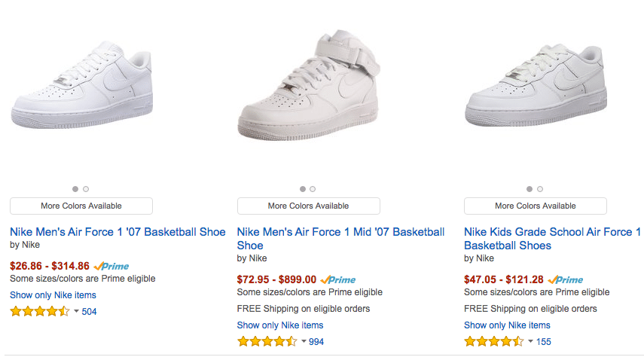Click the Kids Grade School Air Force 1 image
Screen dimensions: 644x357
(x=536, y=84)
